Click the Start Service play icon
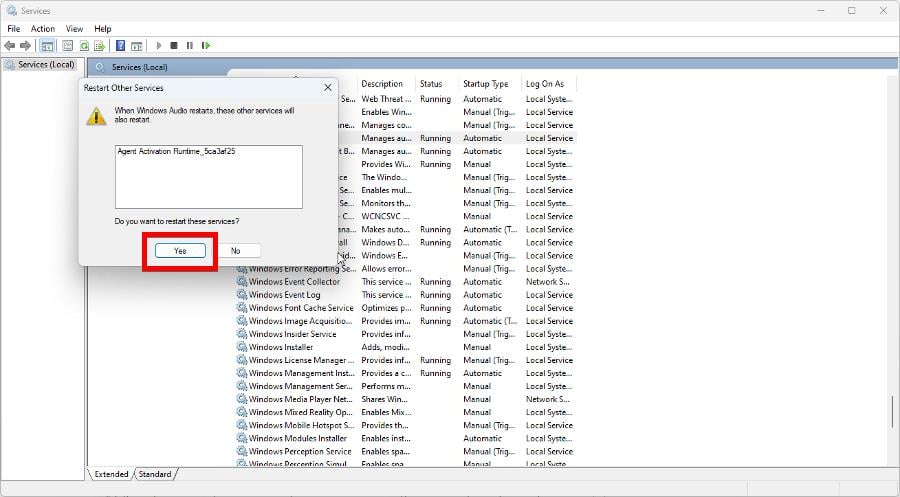This screenshot has width=900, height=497. 158,45
